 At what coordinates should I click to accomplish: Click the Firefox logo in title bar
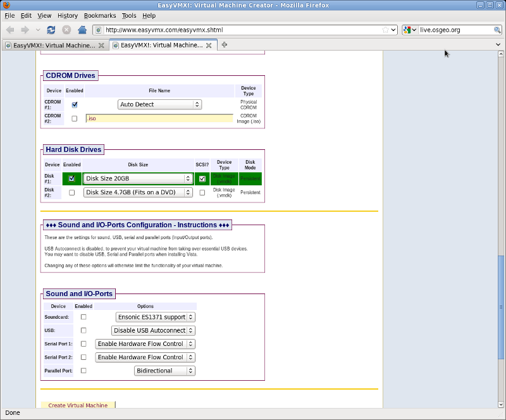pos(6,5)
